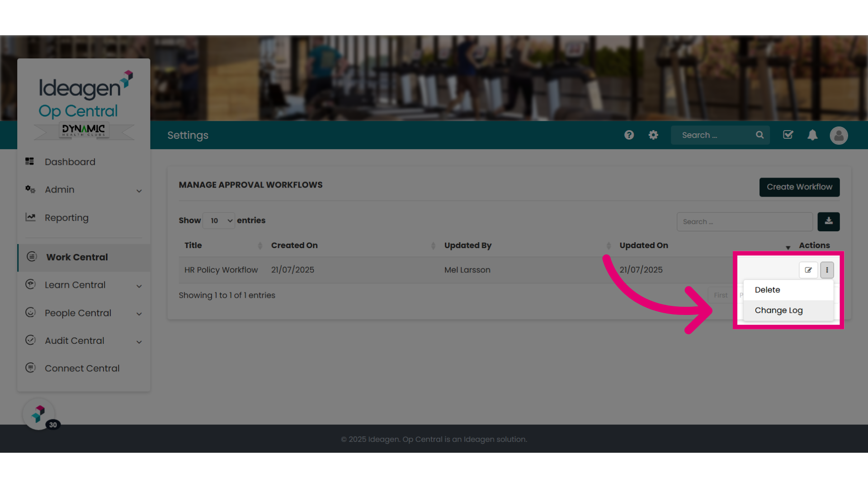Image resolution: width=868 pixels, height=488 pixels.
Task: Expand the Admin menu chevron
Action: pos(139,191)
